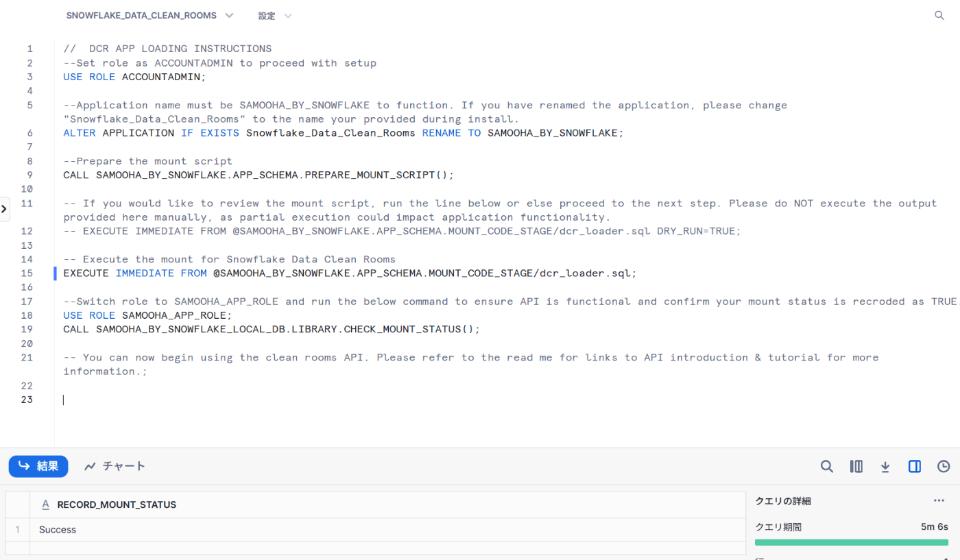The width and height of the screenshot is (960, 560).
Task: Click the クエリ期間 5m 6s value
Action: pyautogui.click(x=935, y=527)
